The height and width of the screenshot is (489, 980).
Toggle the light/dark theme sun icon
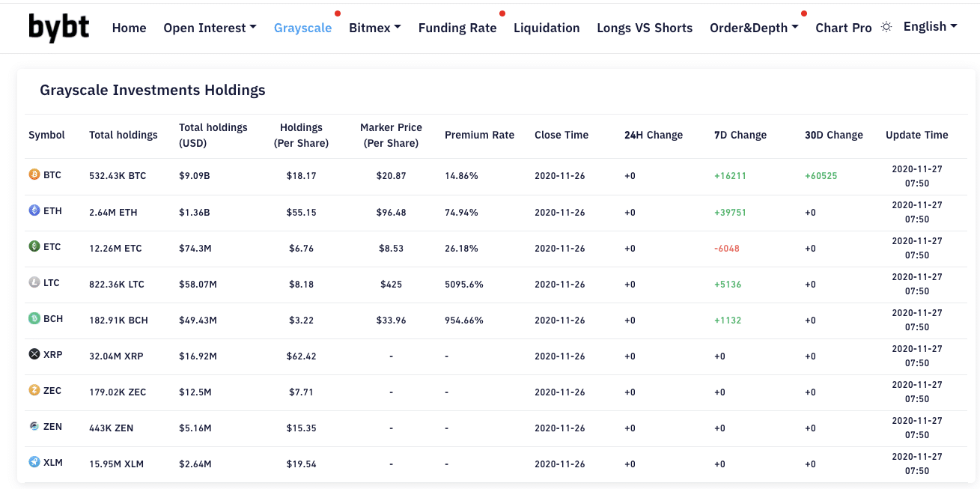pos(886,27)
